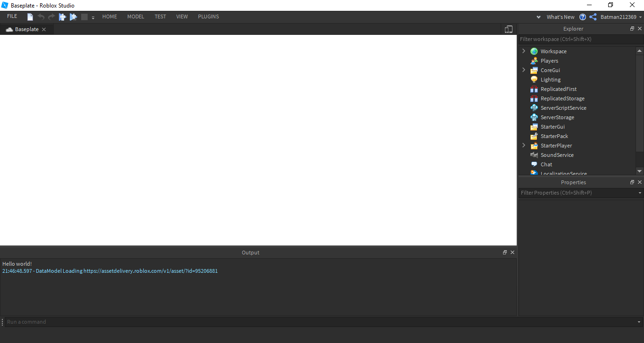Select Players in the Explorer tree

549,61
